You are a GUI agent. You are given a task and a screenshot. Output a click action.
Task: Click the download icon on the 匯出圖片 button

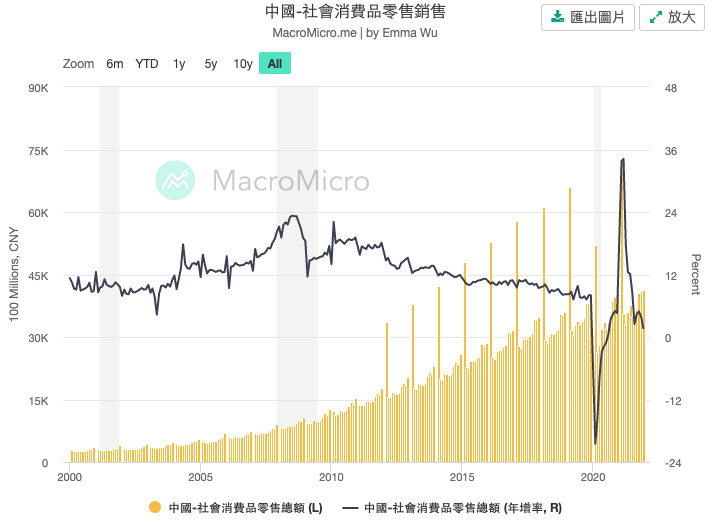[x=558, y=17]
